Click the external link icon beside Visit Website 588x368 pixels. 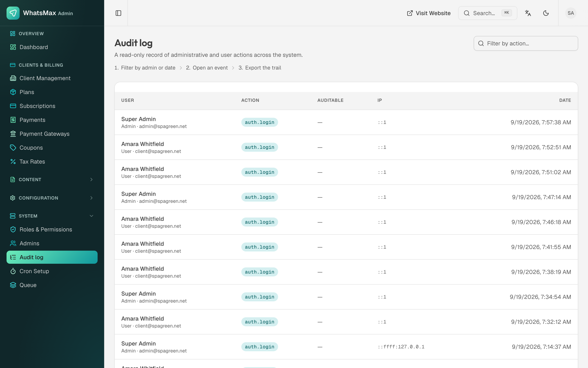pyautogui.click(x=410, y=13)
